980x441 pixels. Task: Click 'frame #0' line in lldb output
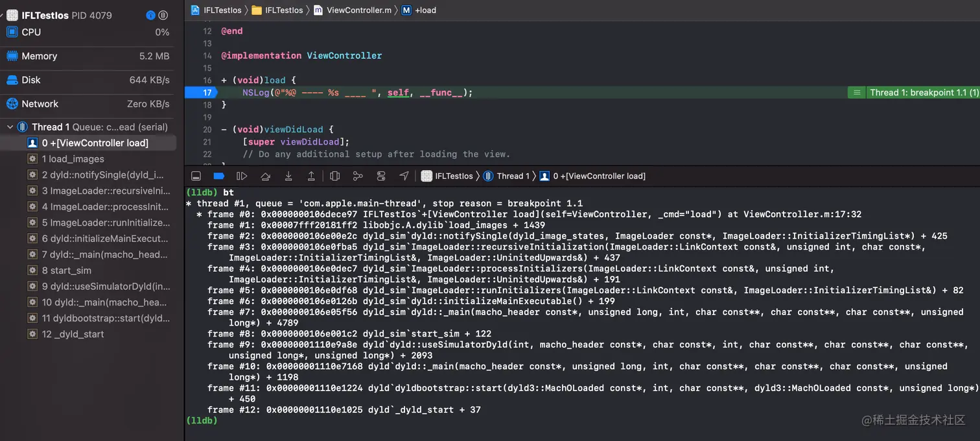(529, 214)
